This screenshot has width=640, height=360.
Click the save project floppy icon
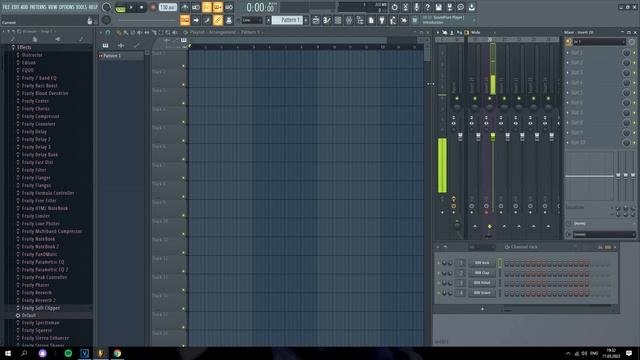click(x=438, y=7)
